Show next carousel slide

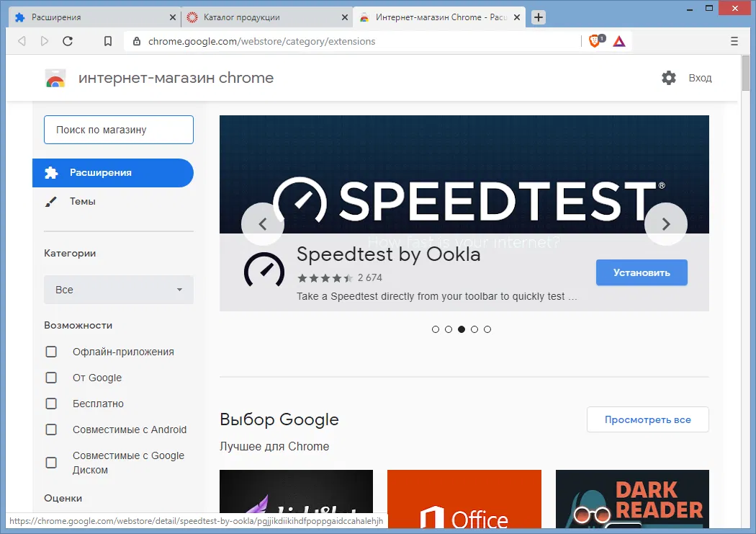tap(666, 224)
